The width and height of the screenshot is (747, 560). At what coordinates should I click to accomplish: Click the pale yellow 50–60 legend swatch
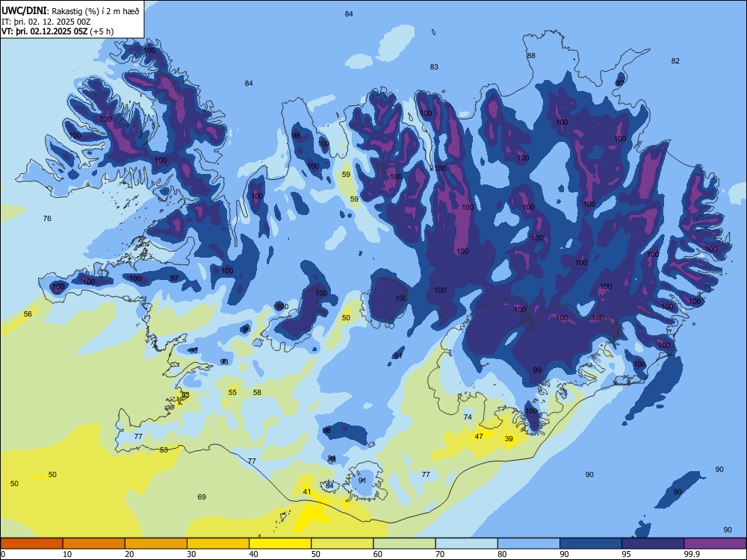[342, 544]
